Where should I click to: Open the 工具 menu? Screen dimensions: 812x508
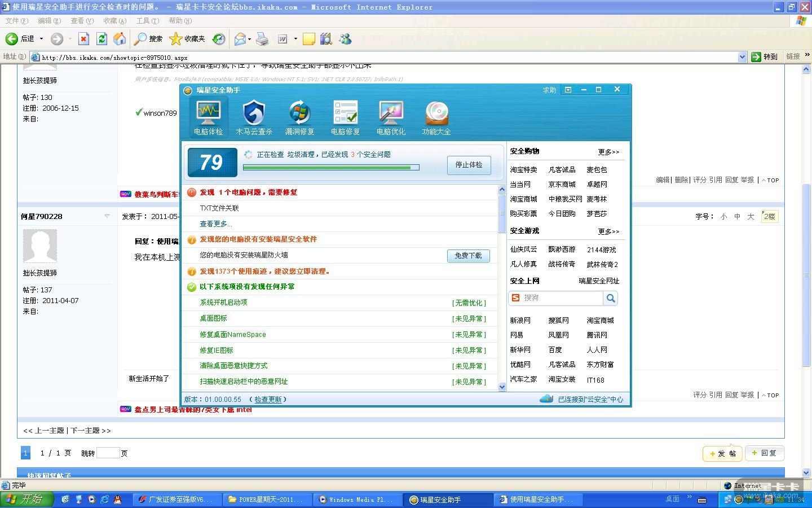(147, 21)
